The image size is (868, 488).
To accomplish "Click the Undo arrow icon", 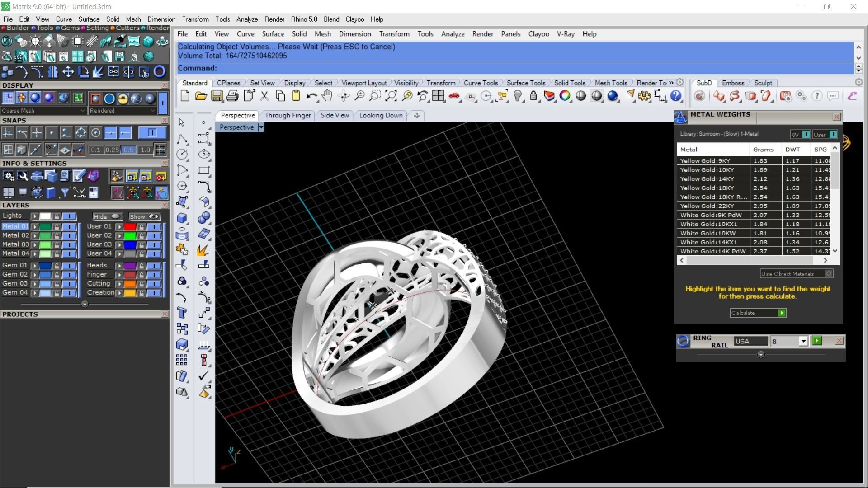I will point(311,96).
